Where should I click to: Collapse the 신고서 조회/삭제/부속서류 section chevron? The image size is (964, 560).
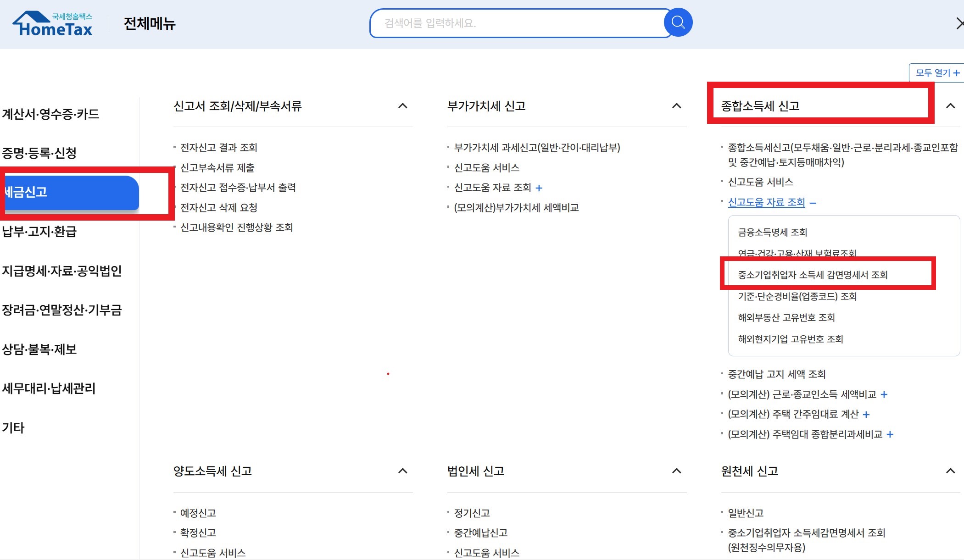click(402, 106)
